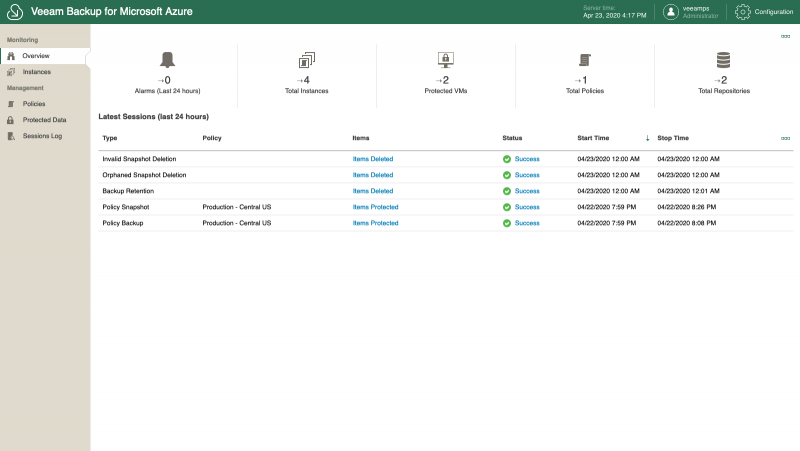Open Items Protected link for Policy Snapshot
Image resolution: width=800 pixels, height=451 pixels.
click(375, 207)
